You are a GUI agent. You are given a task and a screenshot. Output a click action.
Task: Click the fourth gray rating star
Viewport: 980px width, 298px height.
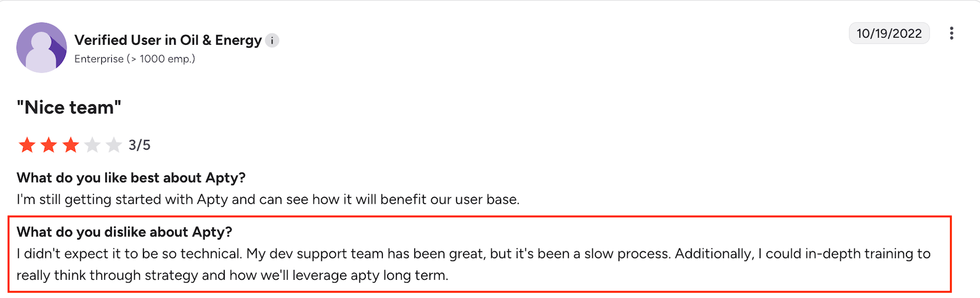tap(92, 145)
